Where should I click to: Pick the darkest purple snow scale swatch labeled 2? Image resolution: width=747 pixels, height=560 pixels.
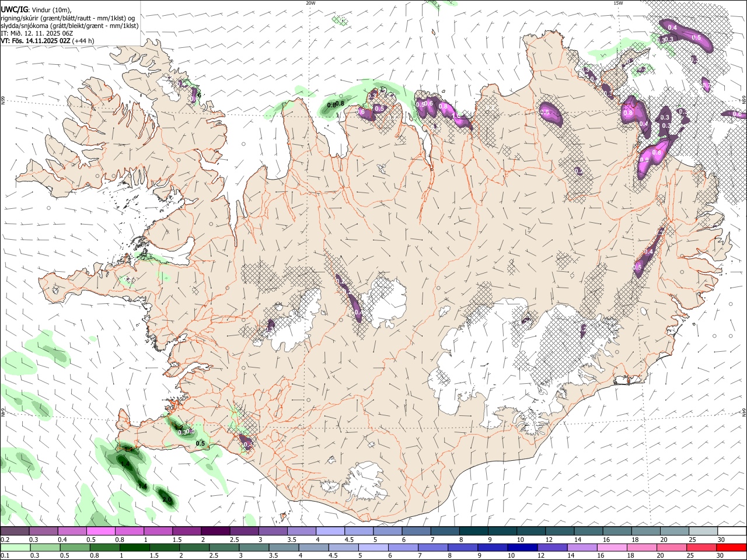pos(215,531)
